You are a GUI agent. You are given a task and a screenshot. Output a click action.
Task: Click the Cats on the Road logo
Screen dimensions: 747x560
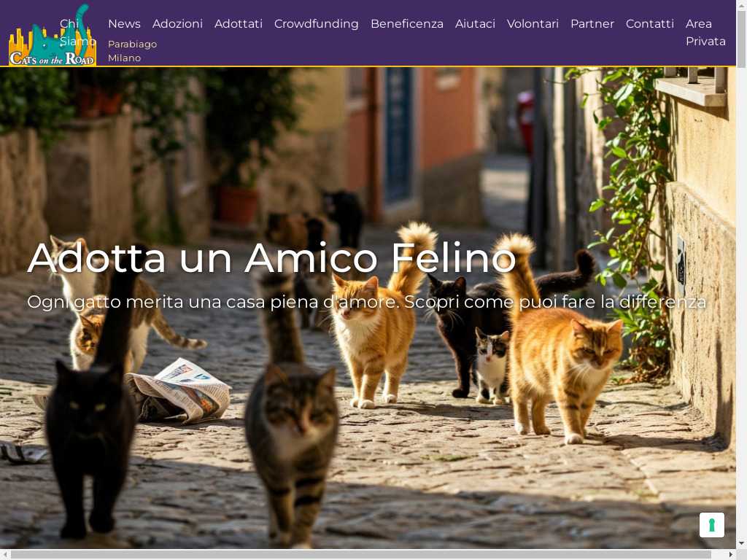tap(53, 34)
